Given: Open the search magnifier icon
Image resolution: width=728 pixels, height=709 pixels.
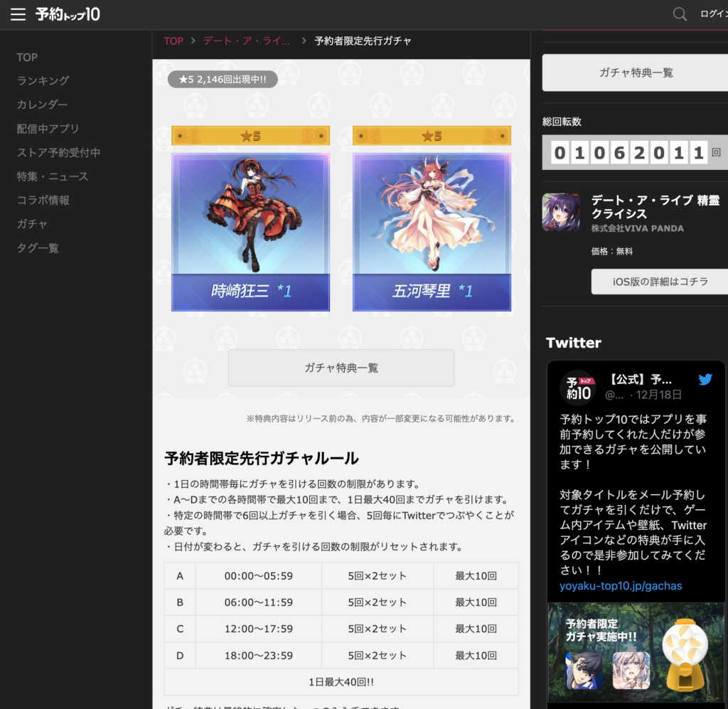Looking at the screenshot, I should tap(680, 14).
